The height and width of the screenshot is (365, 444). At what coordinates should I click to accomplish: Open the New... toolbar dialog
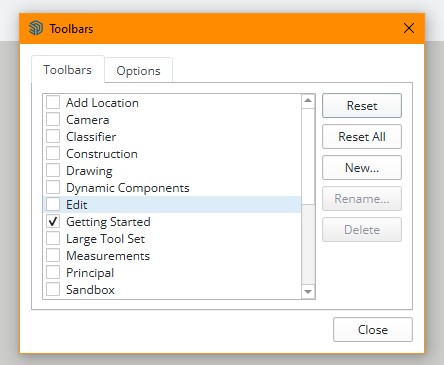362,167
